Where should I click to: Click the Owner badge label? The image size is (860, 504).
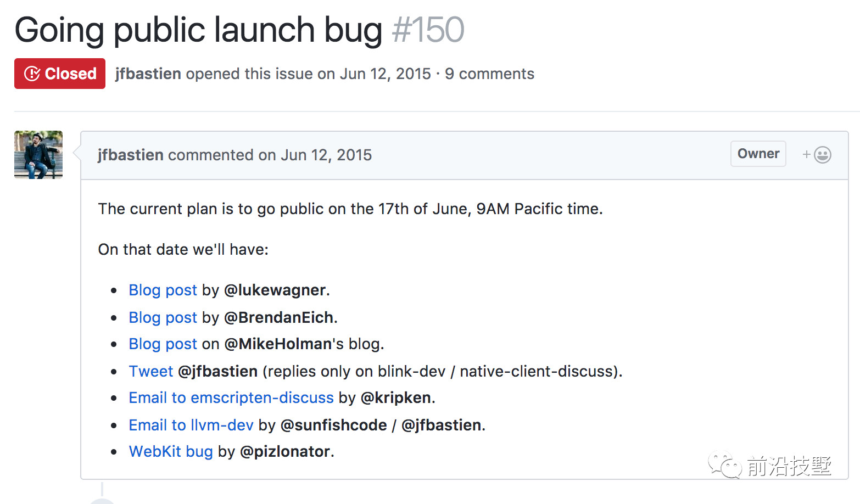click(x=758, y=154)
